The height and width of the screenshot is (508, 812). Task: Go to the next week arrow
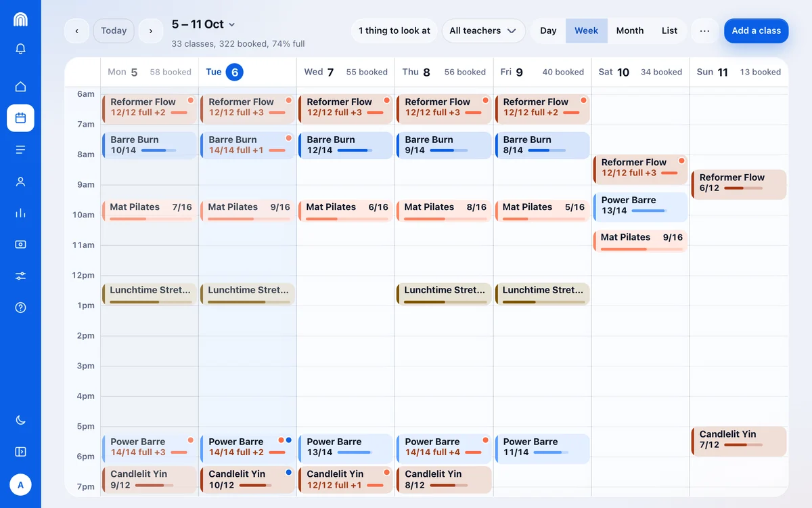tap(150, 30)
